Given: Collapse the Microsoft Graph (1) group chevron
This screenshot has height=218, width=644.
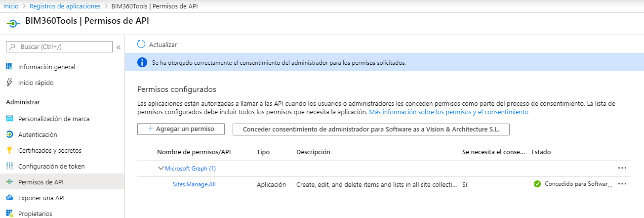Looking at the screenshot, I should (161, 168).
